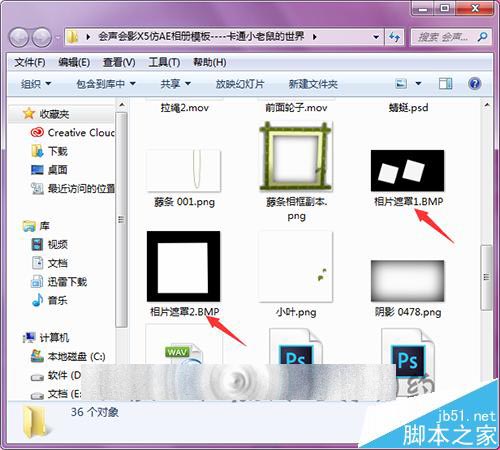Open the 共享 dropdown

pyautogui.click(x=175, y=84)
